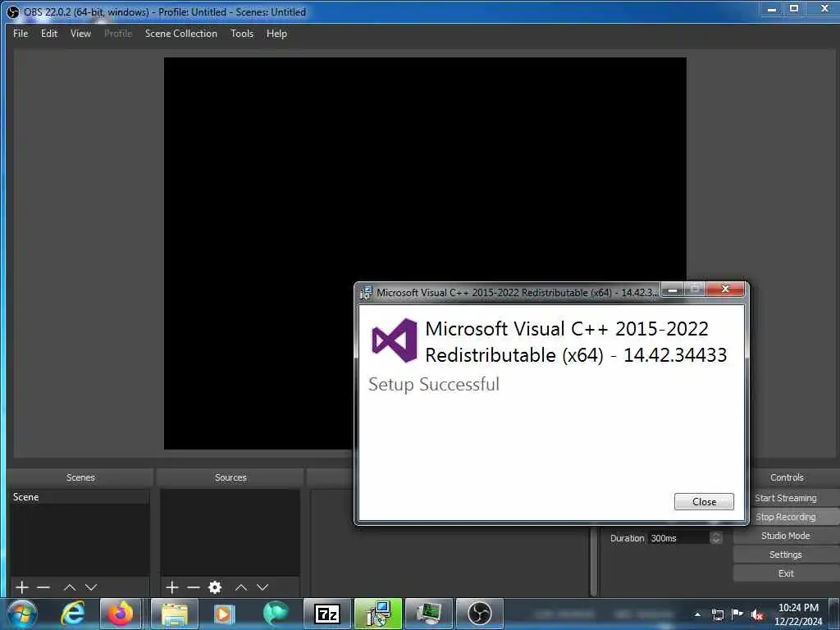Open the circuit-board monitor taskbar icon
Screen dimensions: 840x630
coord(428,614)
